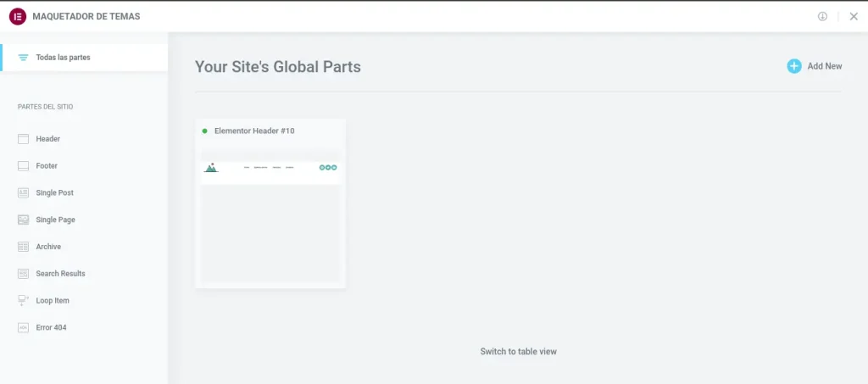Open the Search Results site part
Viewport: 868px width, 384px height.
pos(60,274)
